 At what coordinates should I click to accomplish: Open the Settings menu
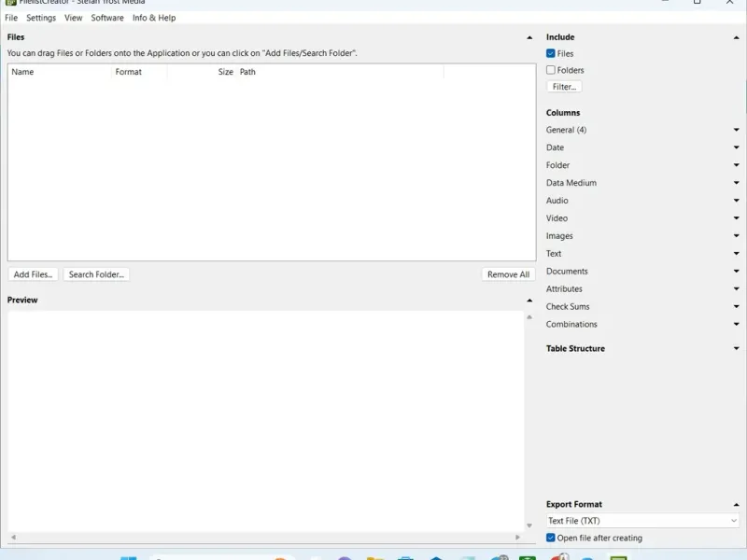click(x=41, y=18)
